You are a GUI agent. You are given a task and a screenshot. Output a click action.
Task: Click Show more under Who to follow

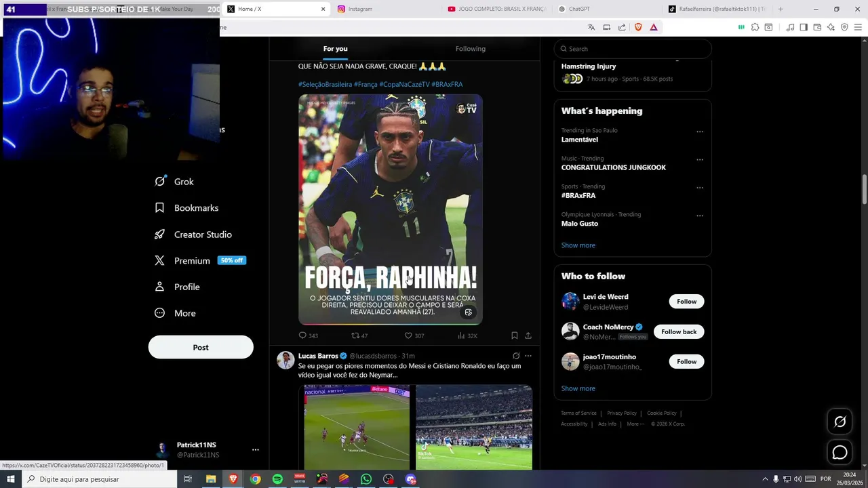tap(578, 388)
